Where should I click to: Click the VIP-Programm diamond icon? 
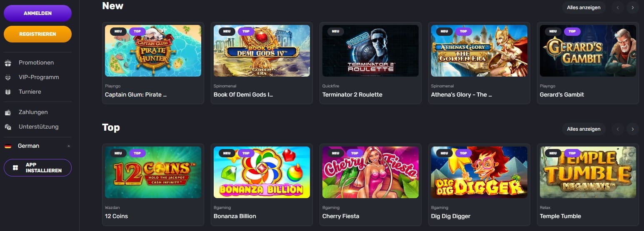click(7, 77)
